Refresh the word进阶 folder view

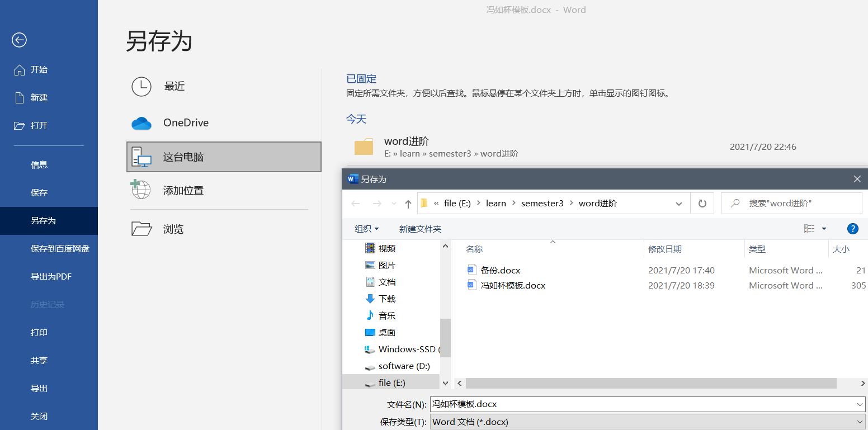[702, 204]
